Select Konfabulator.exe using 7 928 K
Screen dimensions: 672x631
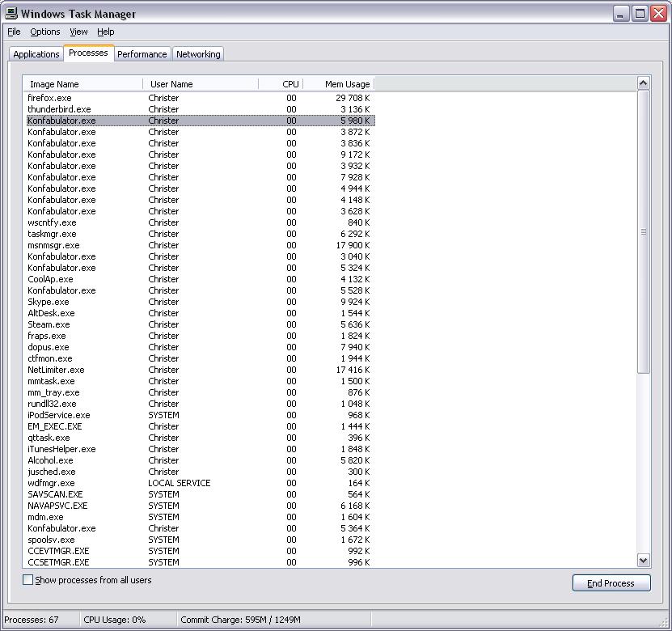pyautogui.click(x=201, y=177)
